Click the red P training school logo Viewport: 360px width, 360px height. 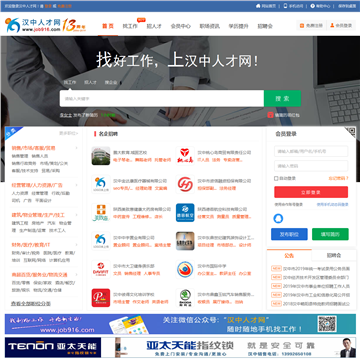pyautogui.click(x=101, y=298)
